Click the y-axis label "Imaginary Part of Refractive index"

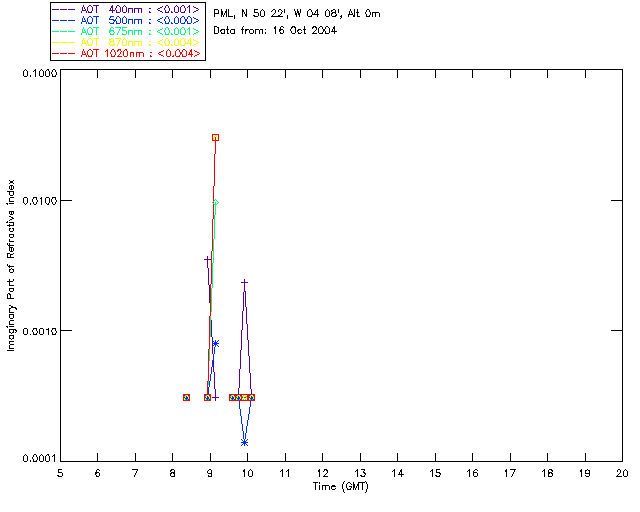(x=11, y=265)
